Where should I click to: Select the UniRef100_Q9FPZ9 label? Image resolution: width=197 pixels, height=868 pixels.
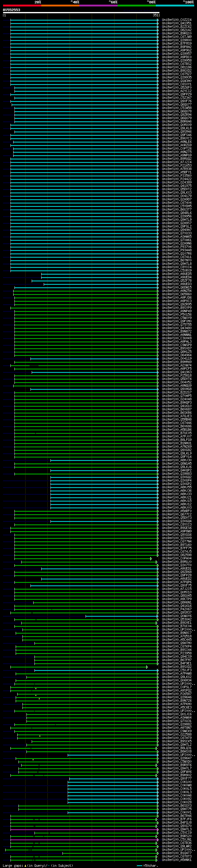tap(176, 94)
